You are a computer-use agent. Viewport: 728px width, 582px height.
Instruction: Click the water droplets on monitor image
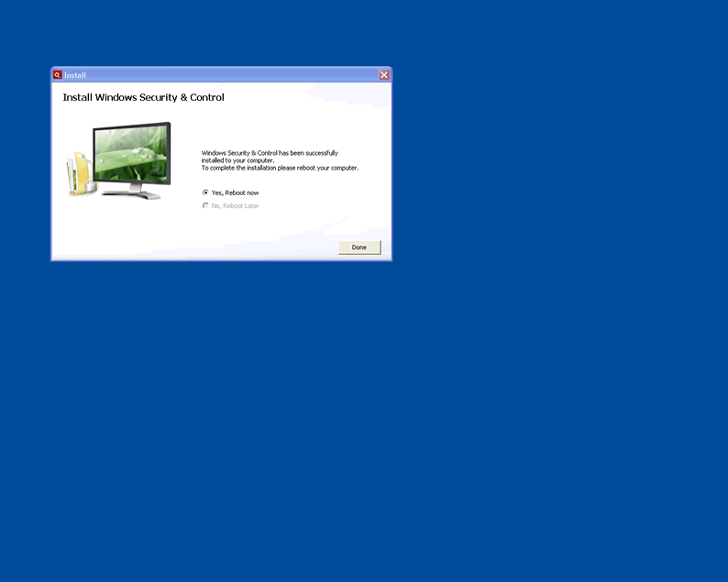(138, 150)
